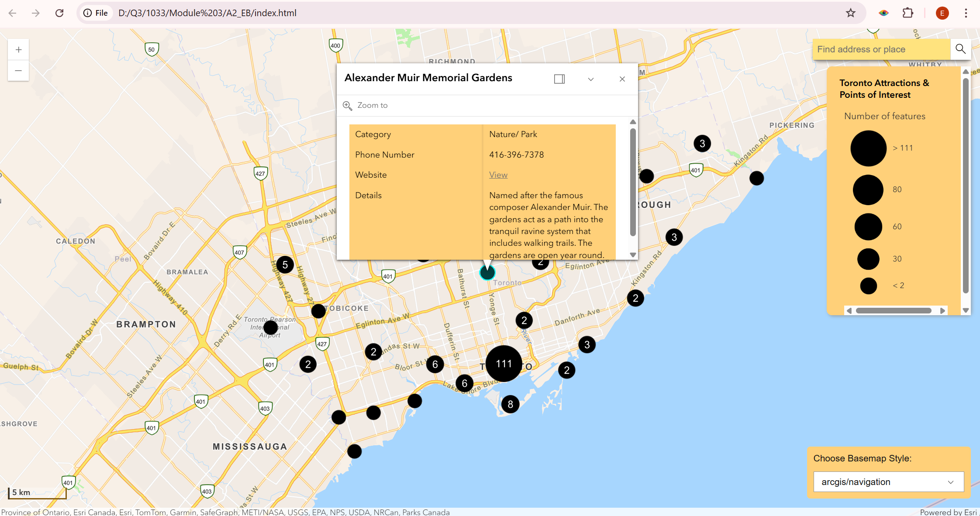Dock the popup using the dock icon
This screenshot has height=516, width=980.
[x=559, y=79]
